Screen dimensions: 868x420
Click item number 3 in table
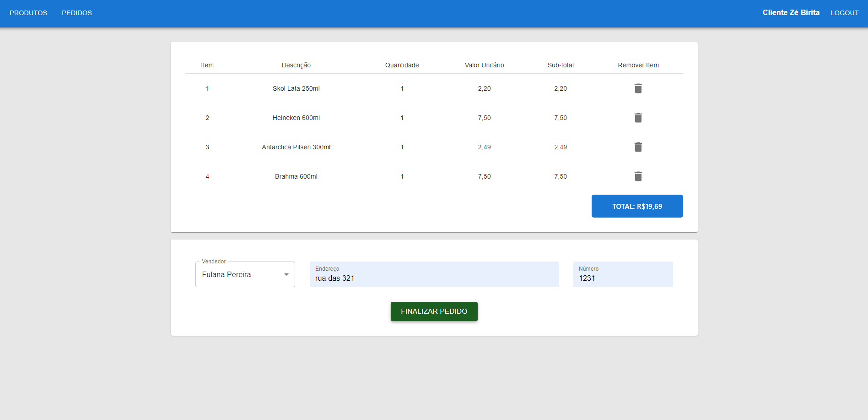pos(207,147)
